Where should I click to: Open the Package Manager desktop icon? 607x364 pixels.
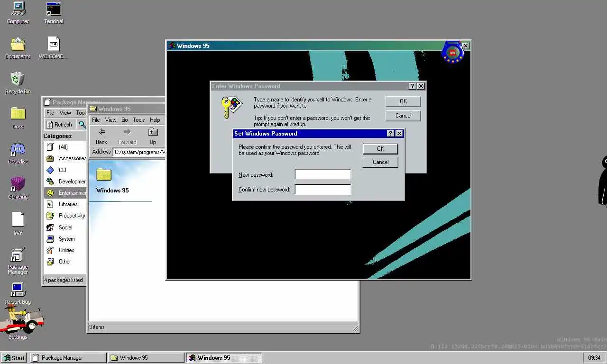(18, 261)
